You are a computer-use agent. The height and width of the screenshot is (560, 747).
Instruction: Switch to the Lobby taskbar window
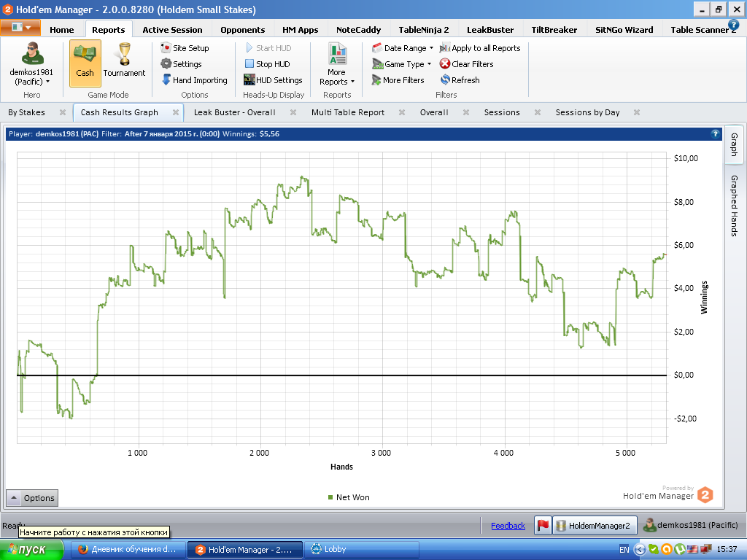point(362,549)
